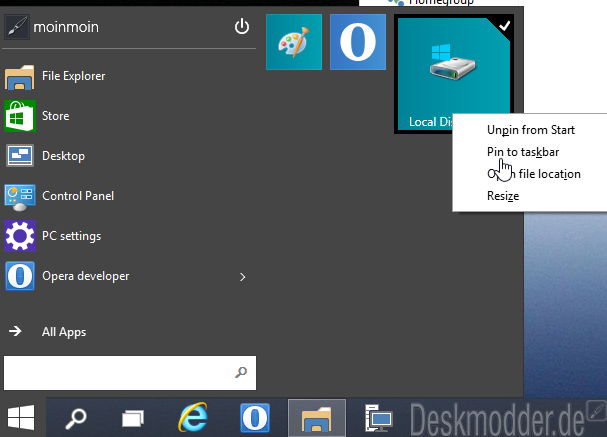Click the magnifier in the search box

pos(241,373)
